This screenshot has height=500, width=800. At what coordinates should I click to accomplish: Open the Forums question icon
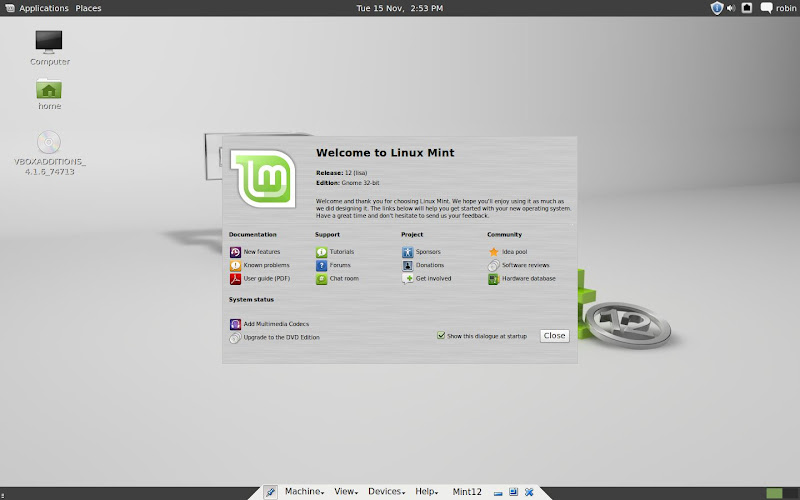[321, 265]
